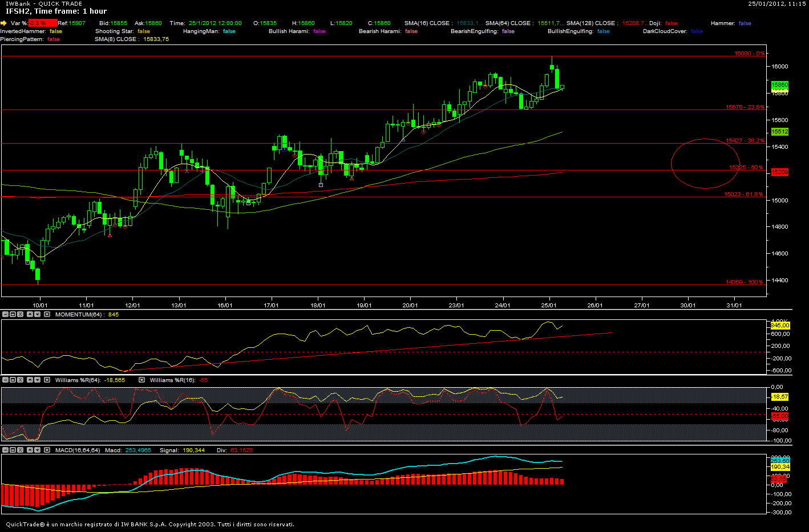
Task: Select the green 15860 price axis tag
Action: click(x=779, y=84)
